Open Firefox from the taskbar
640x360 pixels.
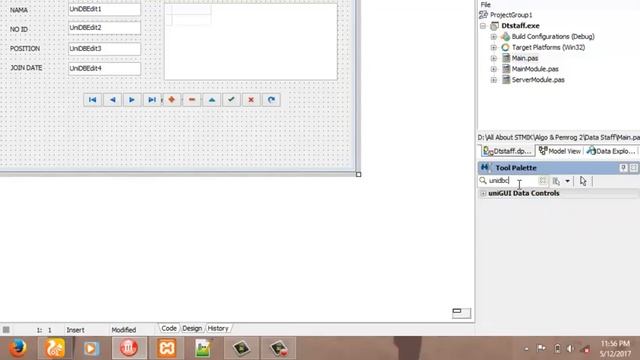18,348
